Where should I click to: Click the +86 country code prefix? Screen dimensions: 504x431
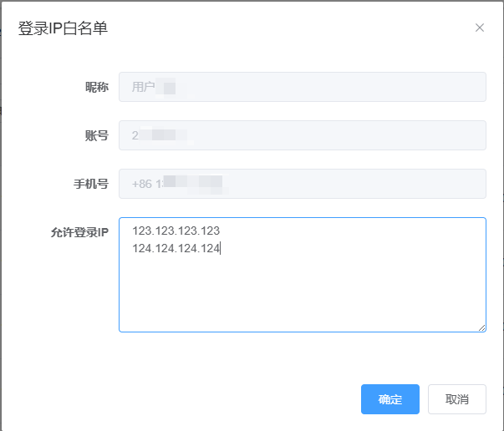pyautogui.click(x=142, y=184)
